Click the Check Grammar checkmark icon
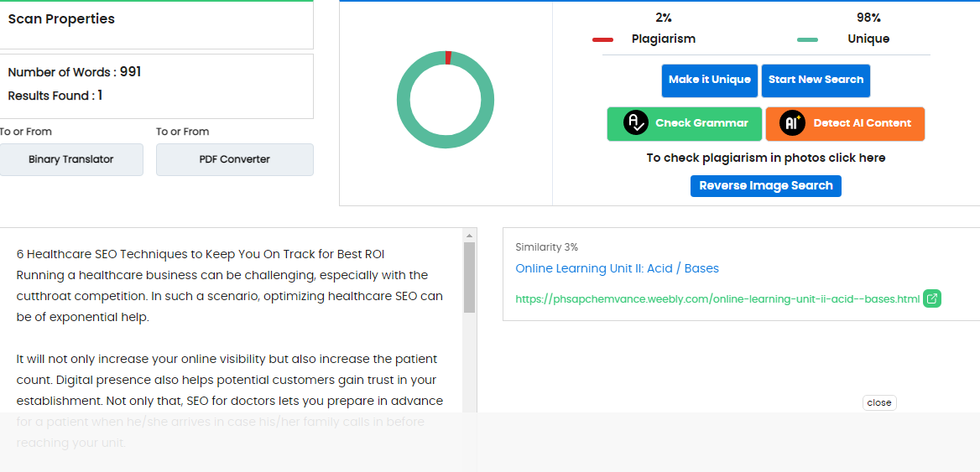Viewport: 980px width, 472px height. click(x=636, y=123)
